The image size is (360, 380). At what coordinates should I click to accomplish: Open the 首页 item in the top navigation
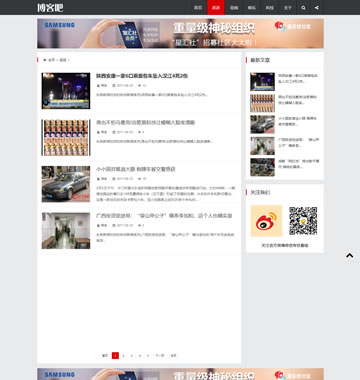(198, 8)
